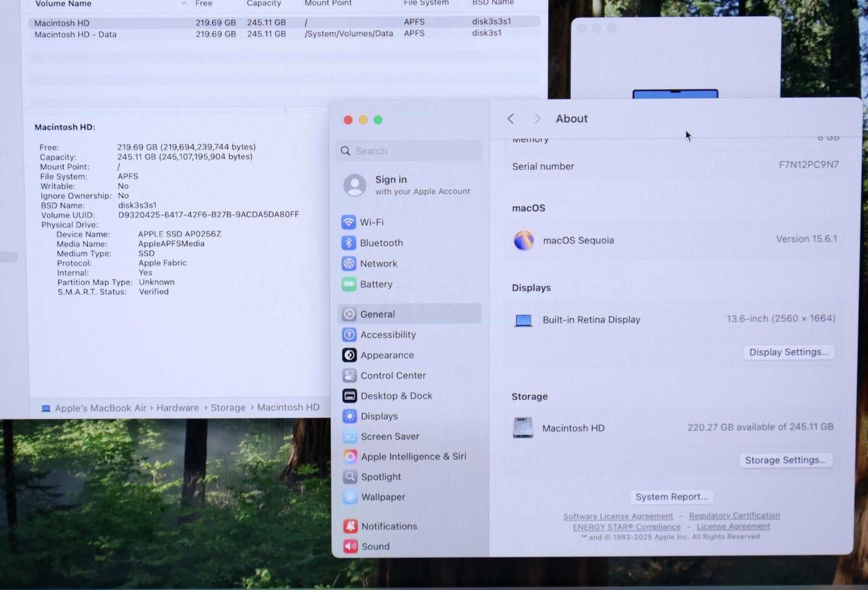The image size is (868, 590).
Task: Open the Sound settings icon
Action: tap(350, 546)
